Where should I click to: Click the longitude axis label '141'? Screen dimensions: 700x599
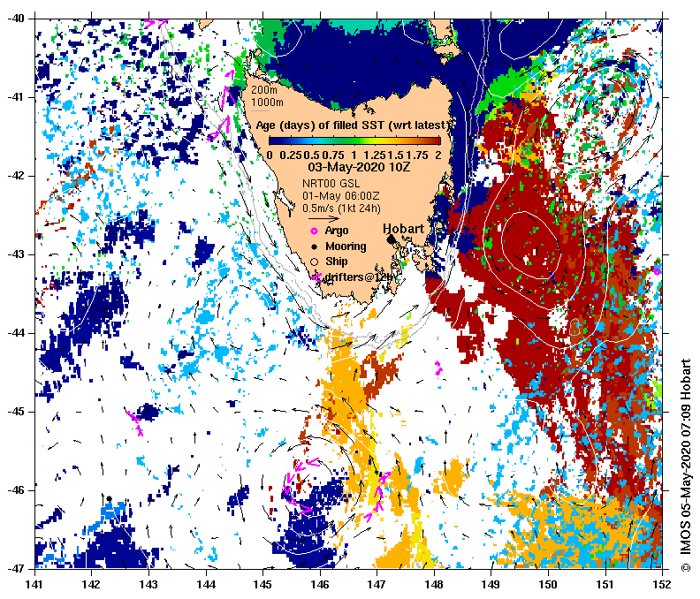tap(34, 584)
